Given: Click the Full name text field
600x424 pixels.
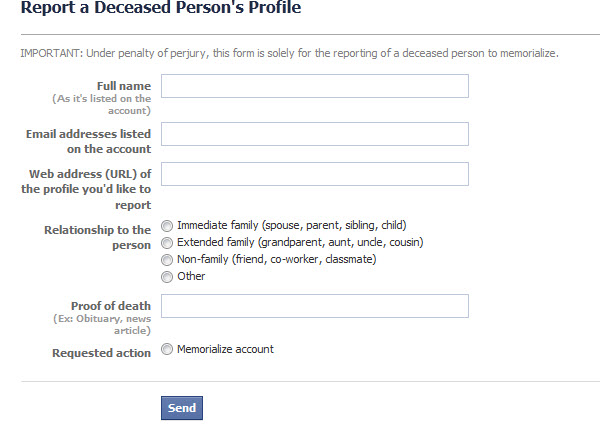Looking at the screenshot, I should tap(314, 86).
